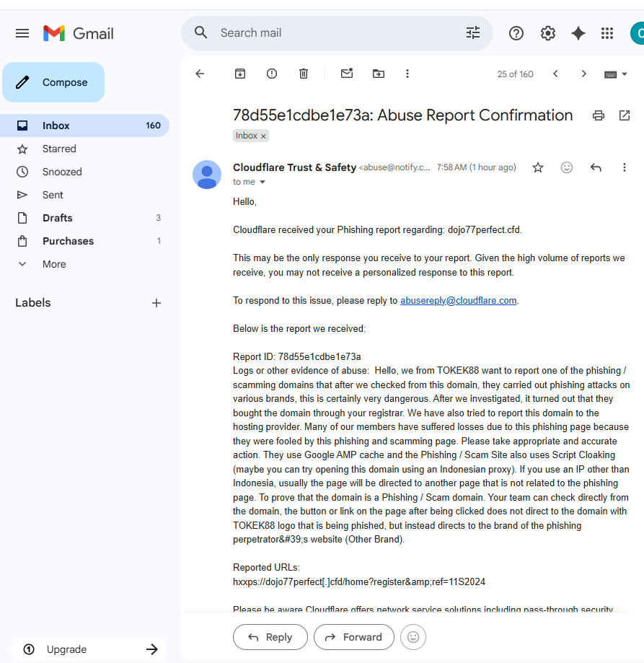
Task: Open message more options menu
Action: click(x=624, y=167)
